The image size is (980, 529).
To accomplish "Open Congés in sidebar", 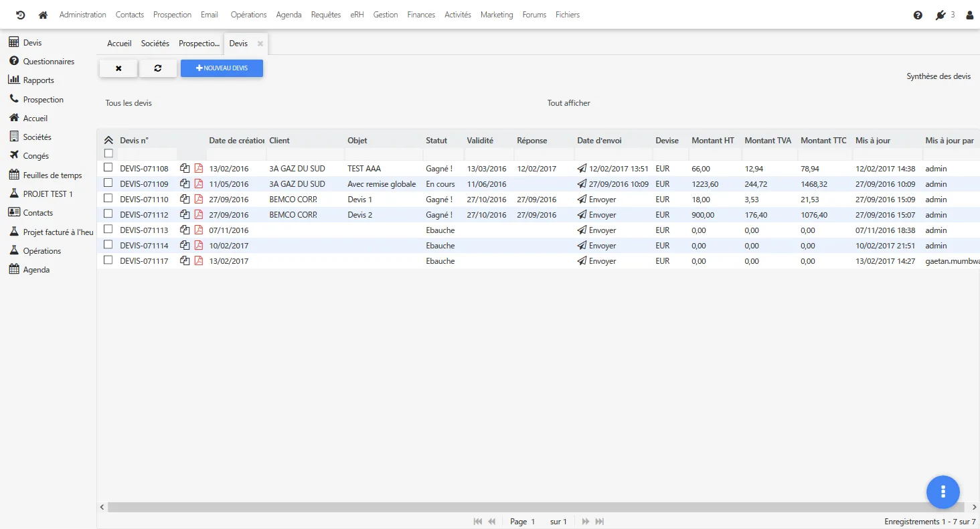I will tap(29, 156).
